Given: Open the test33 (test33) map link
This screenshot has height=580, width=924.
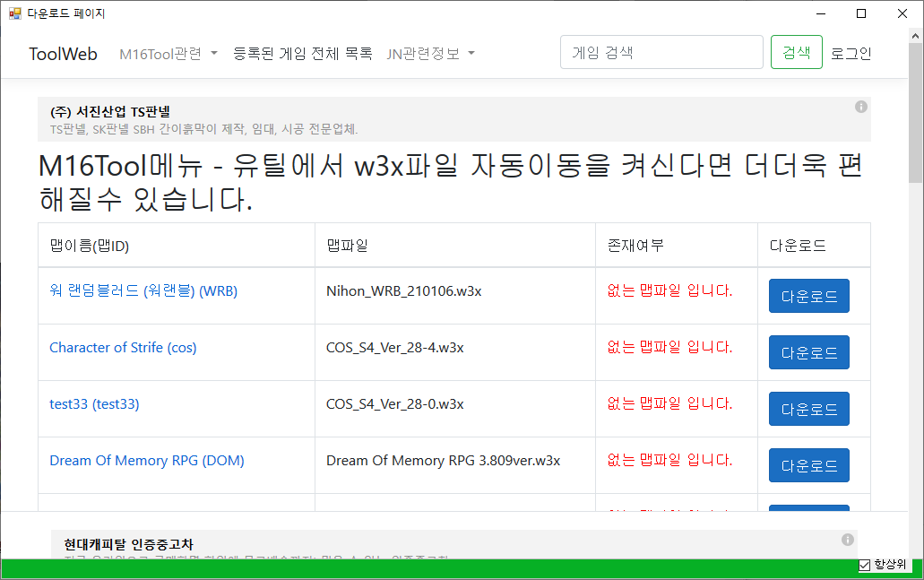Looking at the screenshot, I should [94, 403].
